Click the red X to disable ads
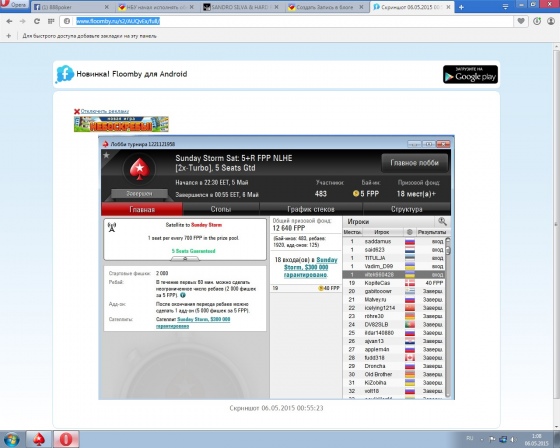Viewport: 560px width, 448px height. click(x=77, y=111)
